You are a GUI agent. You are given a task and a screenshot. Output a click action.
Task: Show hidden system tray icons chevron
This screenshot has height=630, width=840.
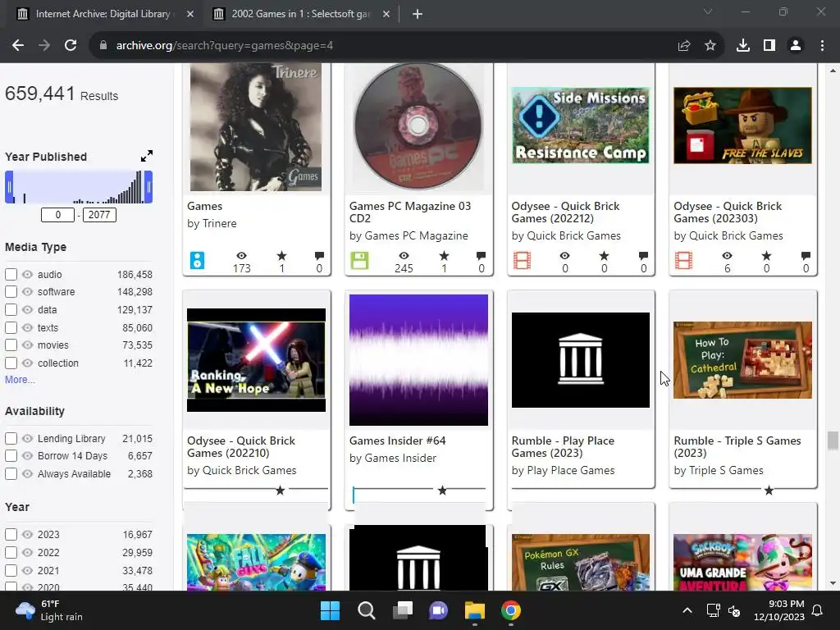[687, 610]
